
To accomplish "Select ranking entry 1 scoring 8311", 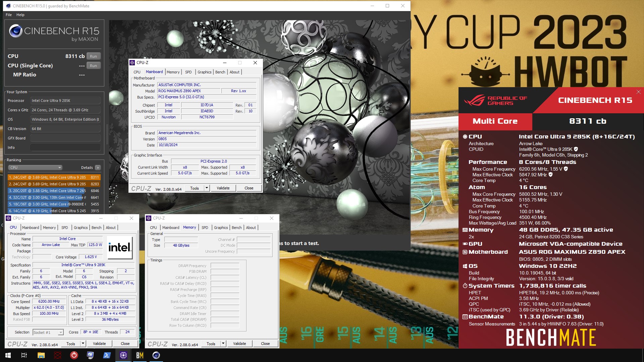I will [x=54, y=177].
